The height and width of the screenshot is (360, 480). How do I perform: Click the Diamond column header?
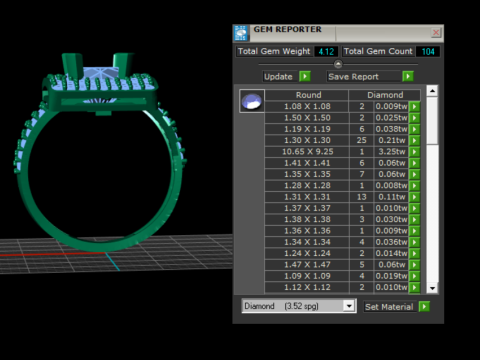click(385, 95)
